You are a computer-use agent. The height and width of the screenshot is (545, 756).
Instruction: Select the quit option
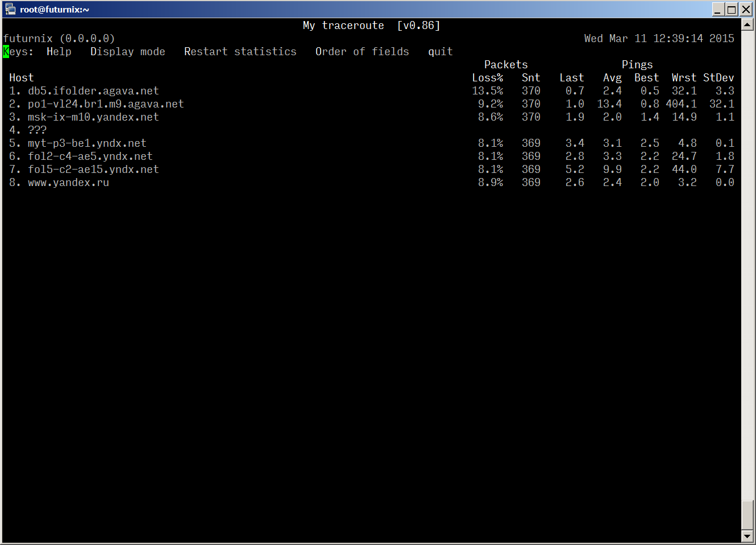tap(441, 52)
